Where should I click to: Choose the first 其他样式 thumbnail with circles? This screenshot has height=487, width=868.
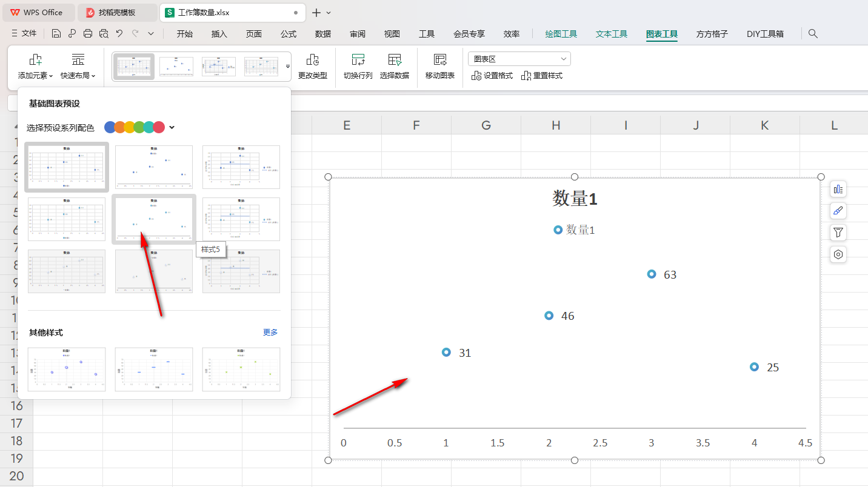[67, 369]
